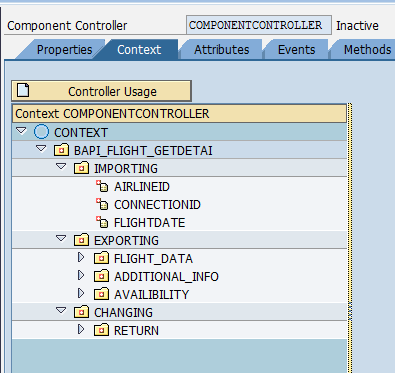Open the Attributes tab

pos(222,50)
